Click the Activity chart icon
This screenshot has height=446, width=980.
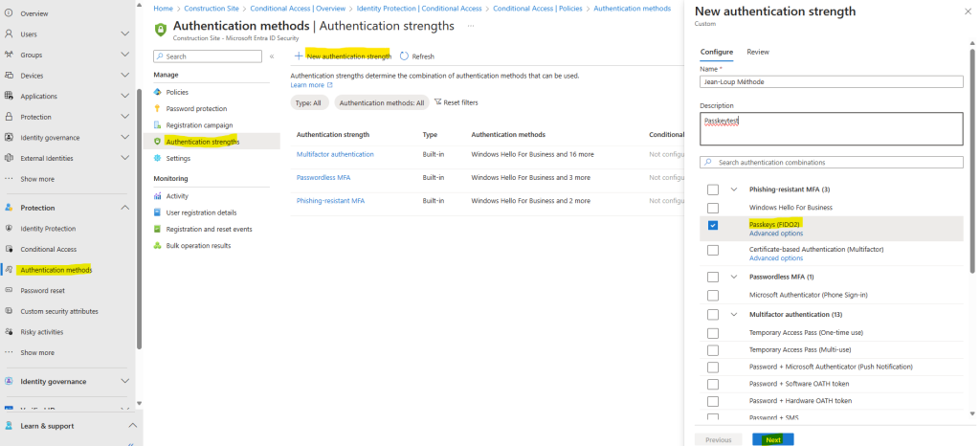point(158,196)
